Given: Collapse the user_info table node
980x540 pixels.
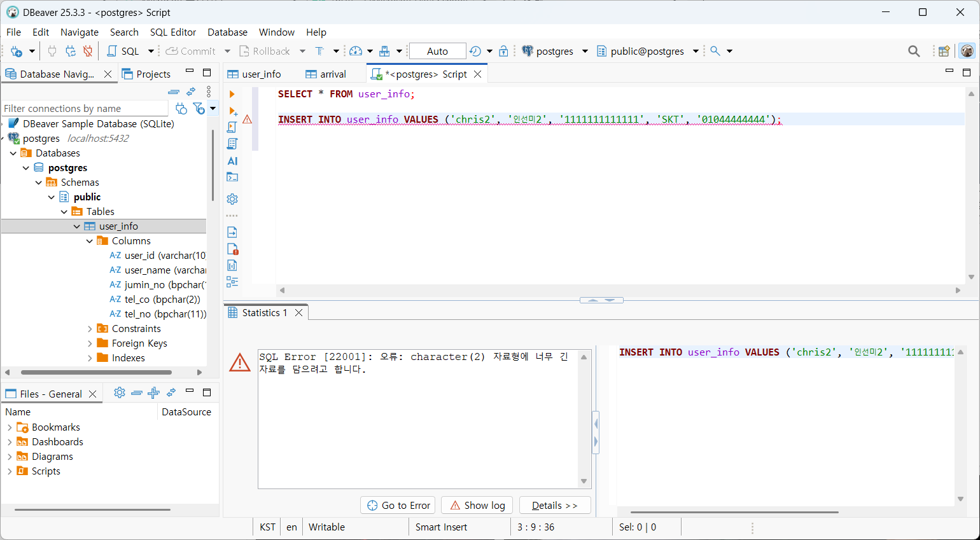Looking at the screenshot, I should pyautogui.click(x=77, y=226).
